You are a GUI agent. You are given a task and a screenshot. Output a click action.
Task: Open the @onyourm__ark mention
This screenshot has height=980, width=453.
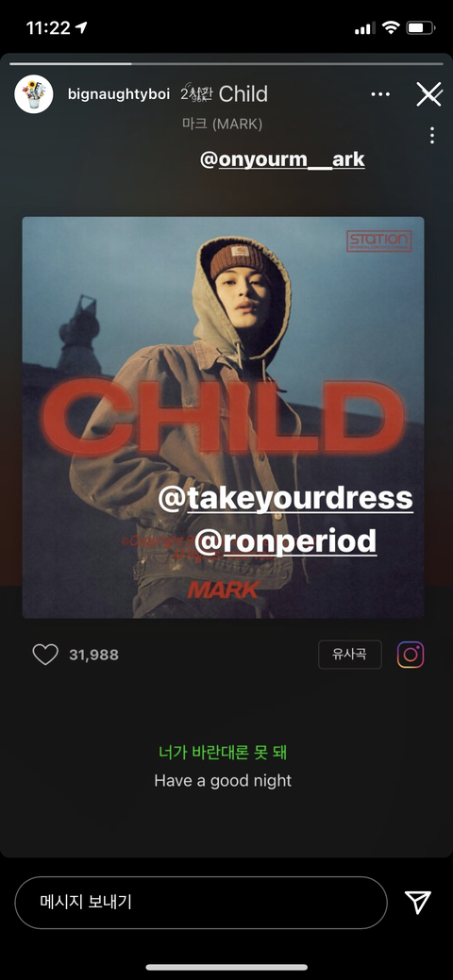[x=282, y=159]
